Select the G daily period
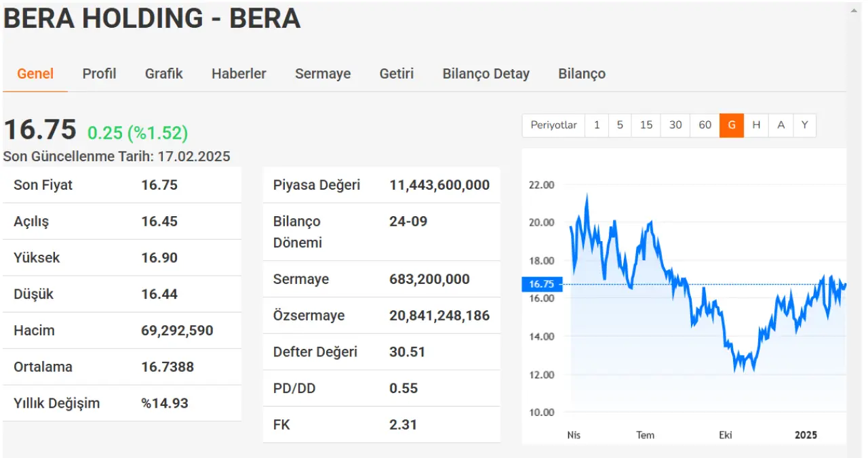This screenshot has height=458, width=868. click(732, 125)
